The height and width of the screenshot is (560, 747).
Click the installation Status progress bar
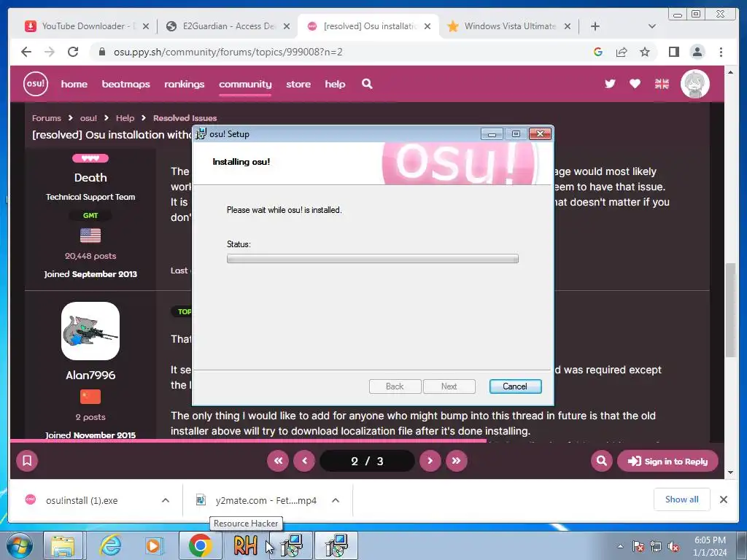pos(373,259)
